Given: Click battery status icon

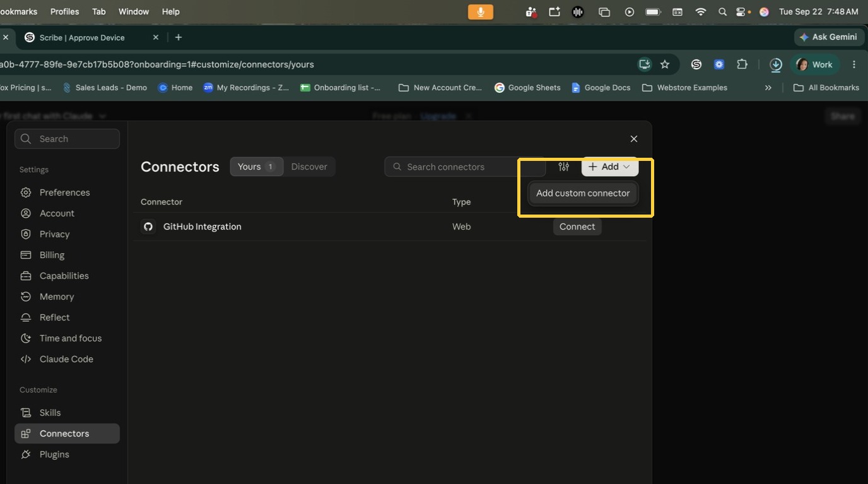Looking at the screenshot, I should (x=653, y=11).
